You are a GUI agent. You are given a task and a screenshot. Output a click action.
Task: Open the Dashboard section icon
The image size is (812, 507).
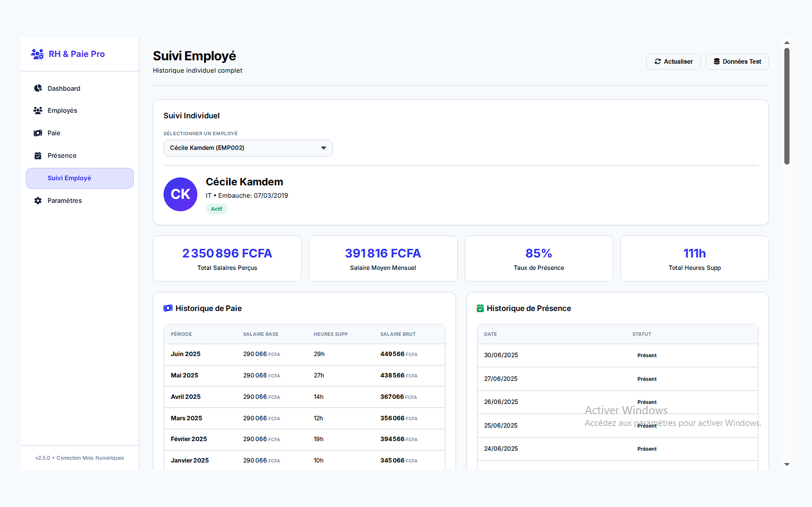pyautogui.click(x=38, y=88)
